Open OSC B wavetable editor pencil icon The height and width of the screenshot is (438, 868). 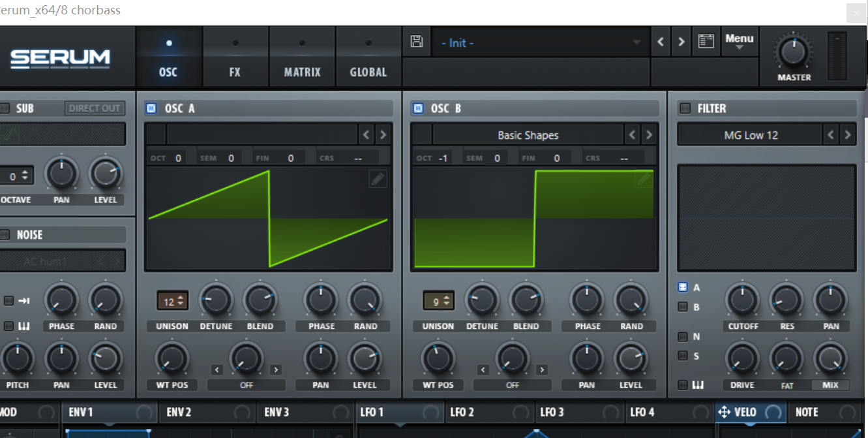644,179
